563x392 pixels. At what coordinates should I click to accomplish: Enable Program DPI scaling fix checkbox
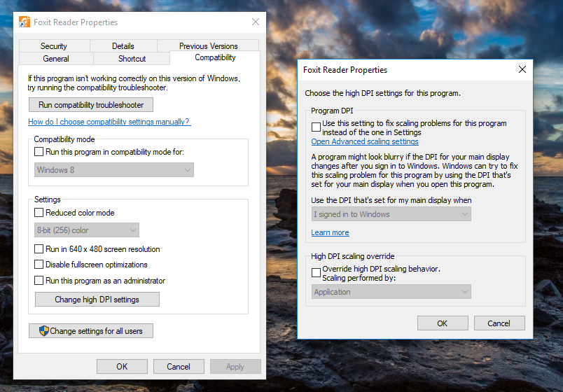317,127
